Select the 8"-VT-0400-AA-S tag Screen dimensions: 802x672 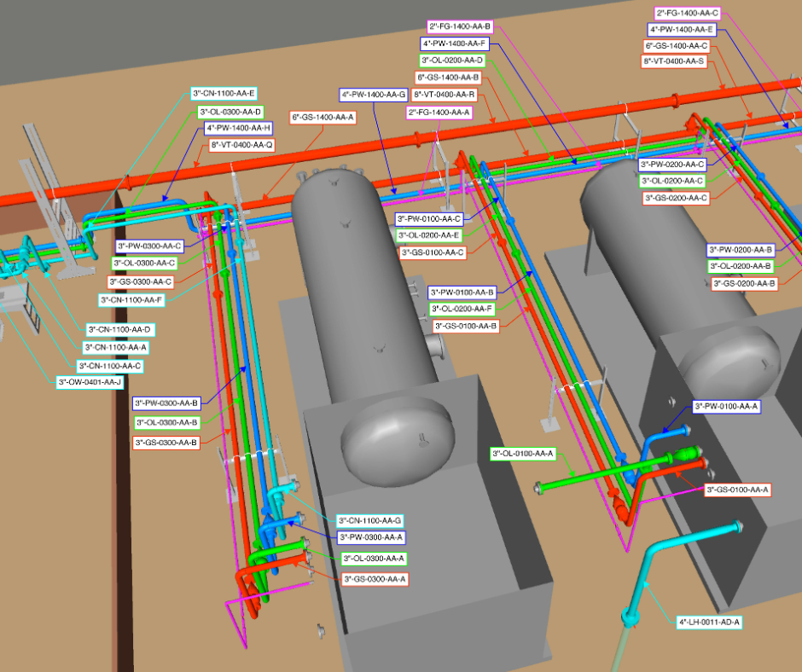673,61
